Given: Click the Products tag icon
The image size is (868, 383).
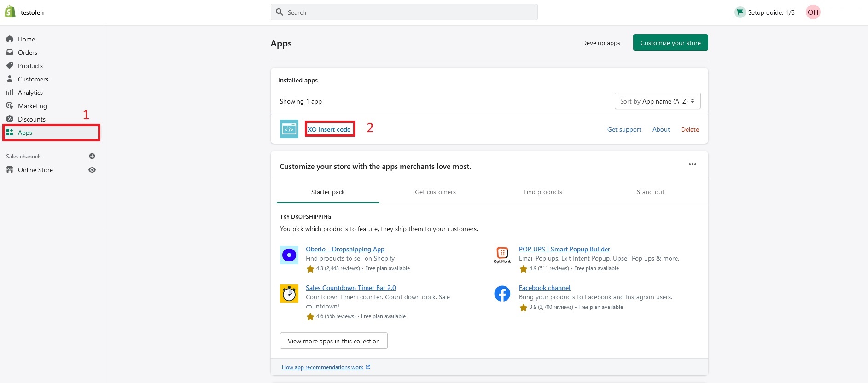Looking at the screenshot, I should (x=10, y=66).
